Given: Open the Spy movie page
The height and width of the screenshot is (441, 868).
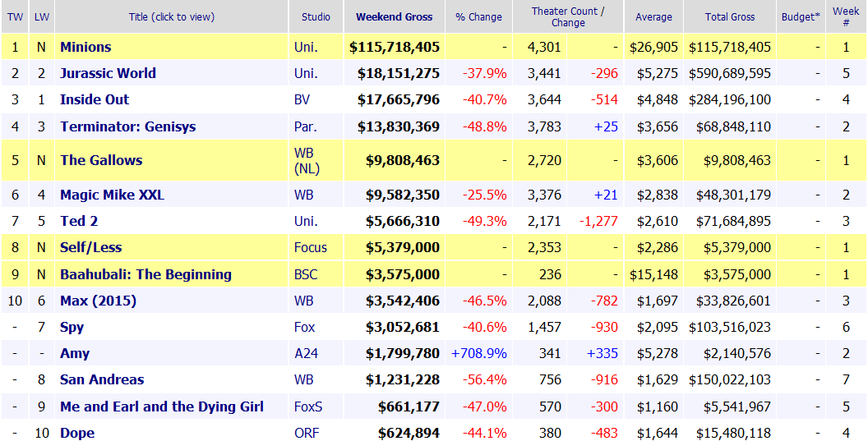Looking at the screenshot, I should pyautogui.click(x=72, y=328).
